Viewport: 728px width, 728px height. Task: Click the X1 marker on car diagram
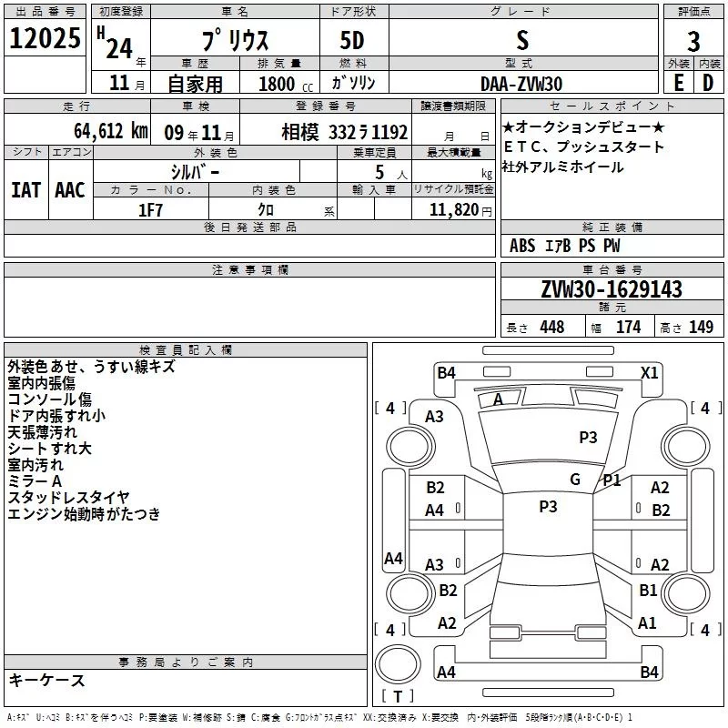pyautogui.click(x=649, y=372)
